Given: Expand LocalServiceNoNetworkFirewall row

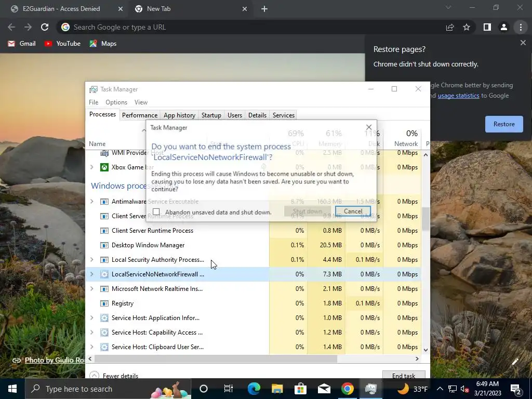Looking at the screenshot, I should click(91, 274).
